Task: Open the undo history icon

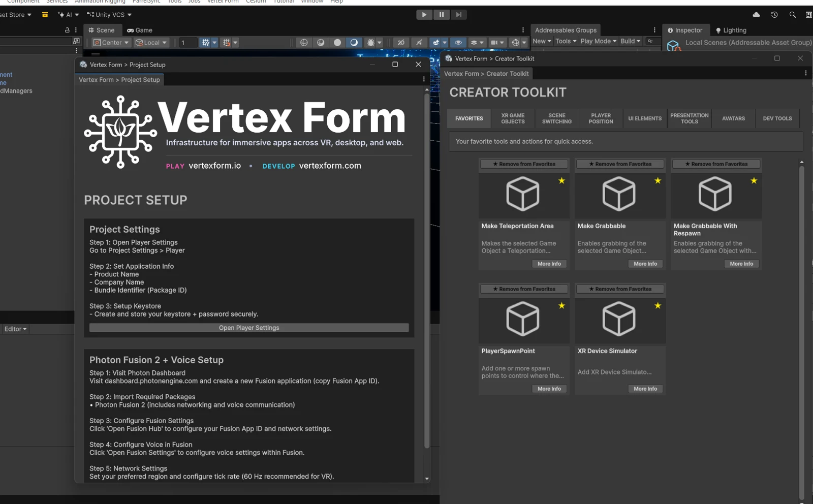Action: coord(774,15)
